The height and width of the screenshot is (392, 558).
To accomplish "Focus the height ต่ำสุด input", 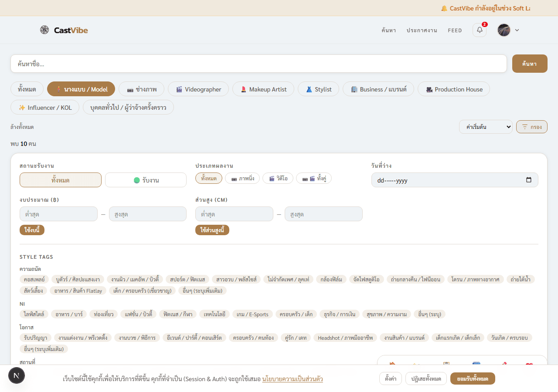I will click(x=234, y=214).
